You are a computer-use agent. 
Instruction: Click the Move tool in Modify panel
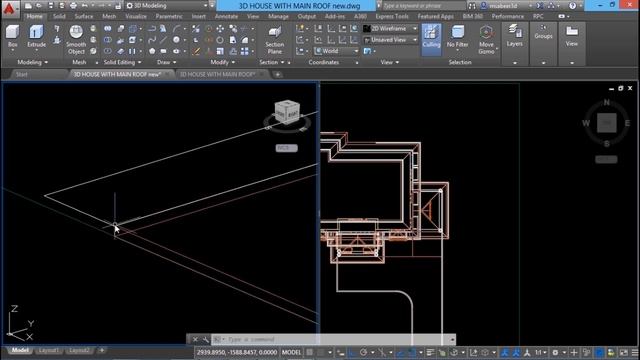(220, 29)
